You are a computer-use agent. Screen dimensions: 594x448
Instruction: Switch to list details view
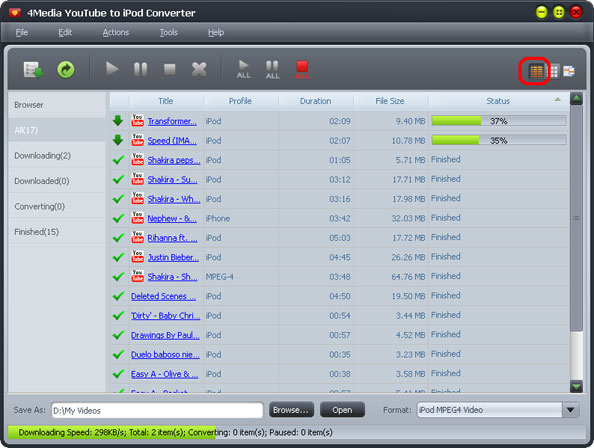click(x=536, y=71)
